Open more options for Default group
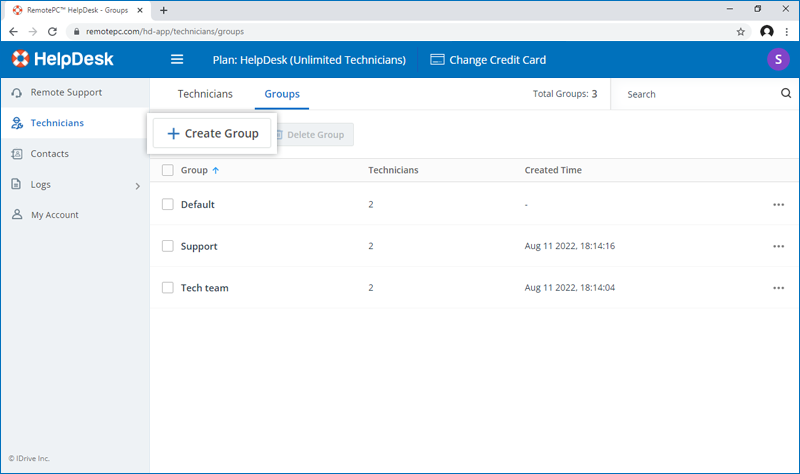 pos(778,204)
